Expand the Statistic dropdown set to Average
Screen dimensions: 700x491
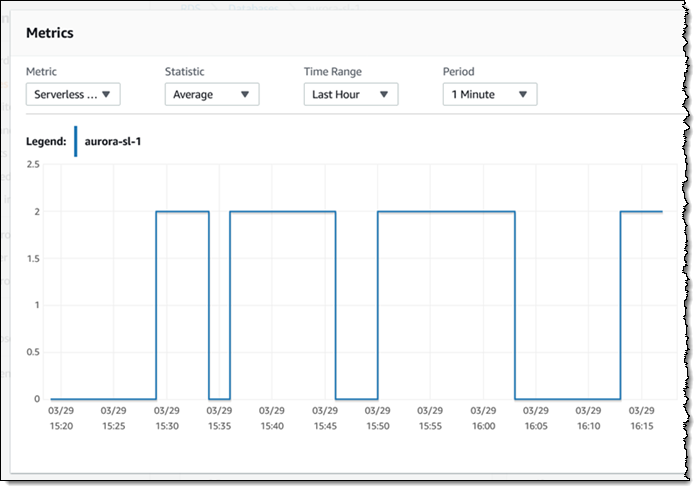[x=211, y=94]
